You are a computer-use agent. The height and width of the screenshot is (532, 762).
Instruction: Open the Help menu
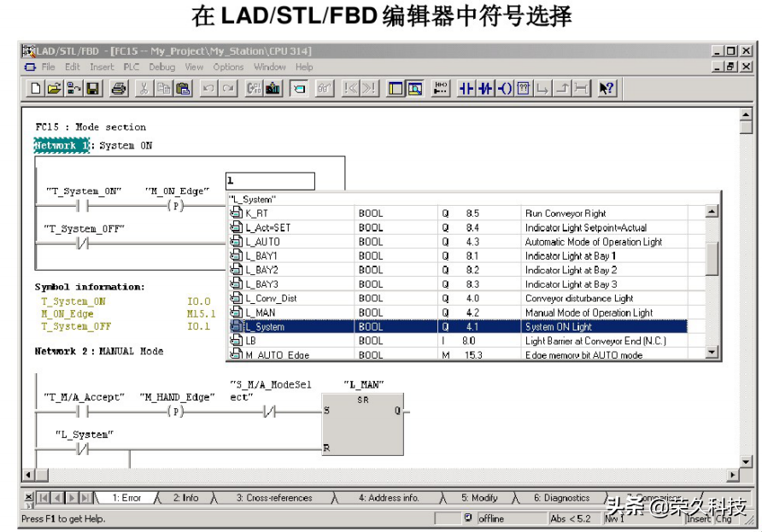304,67
